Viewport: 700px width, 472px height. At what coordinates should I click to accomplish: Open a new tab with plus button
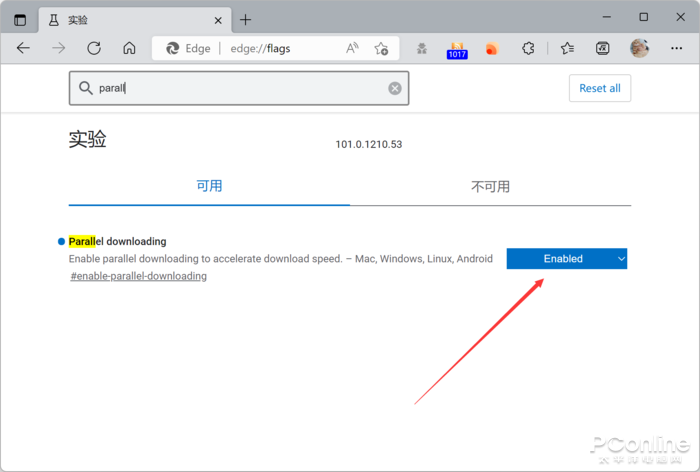(246, 20)
